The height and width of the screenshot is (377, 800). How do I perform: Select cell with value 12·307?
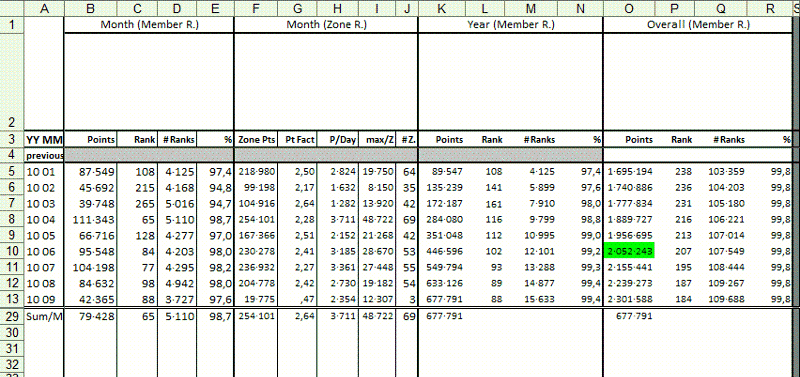377,299
